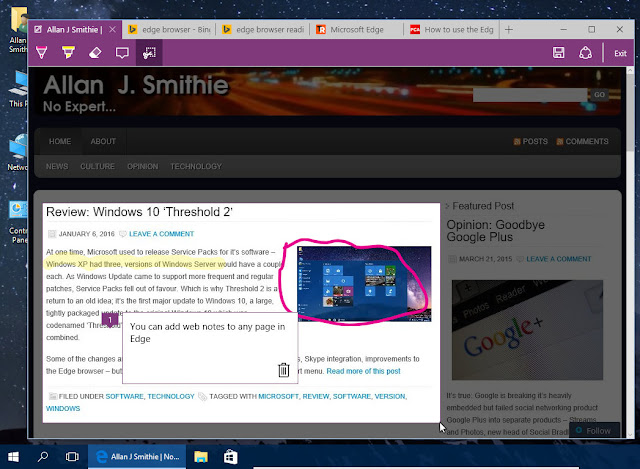Save the web note

click(558, 53)
